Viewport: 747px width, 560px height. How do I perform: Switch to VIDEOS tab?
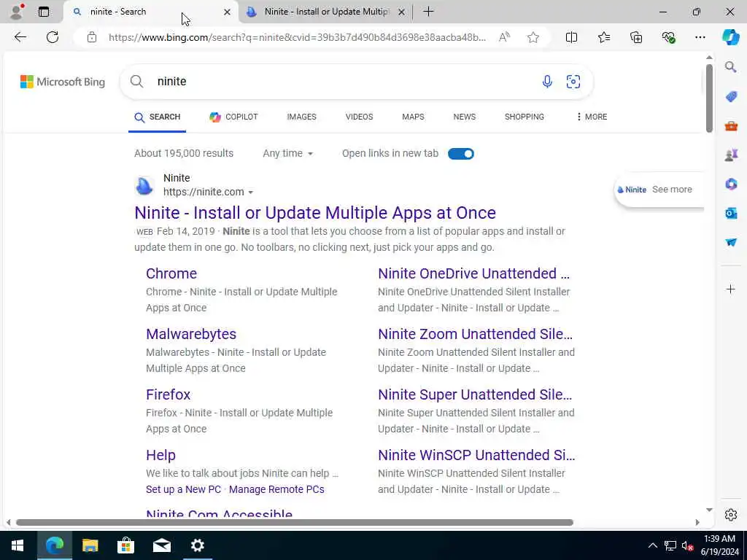(359, 117)
